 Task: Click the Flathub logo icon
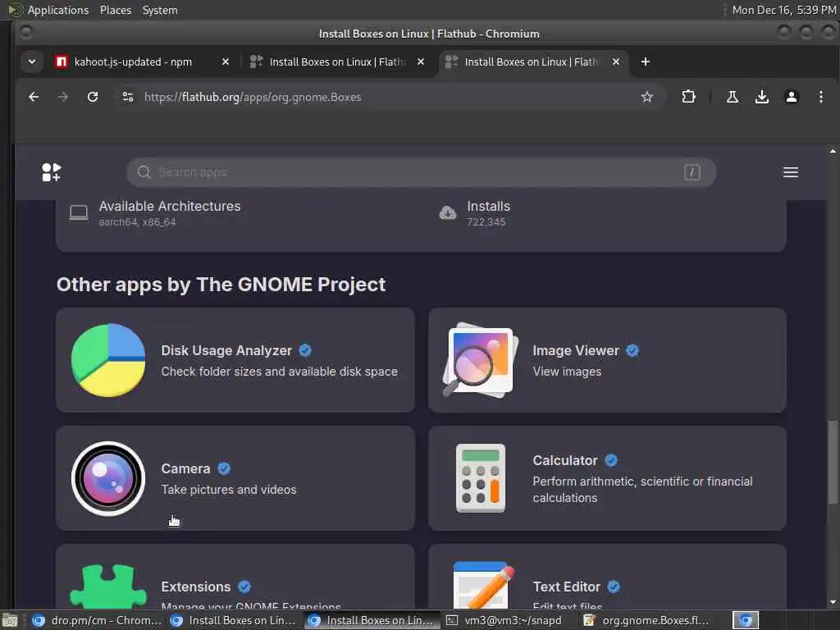(52, 172)
